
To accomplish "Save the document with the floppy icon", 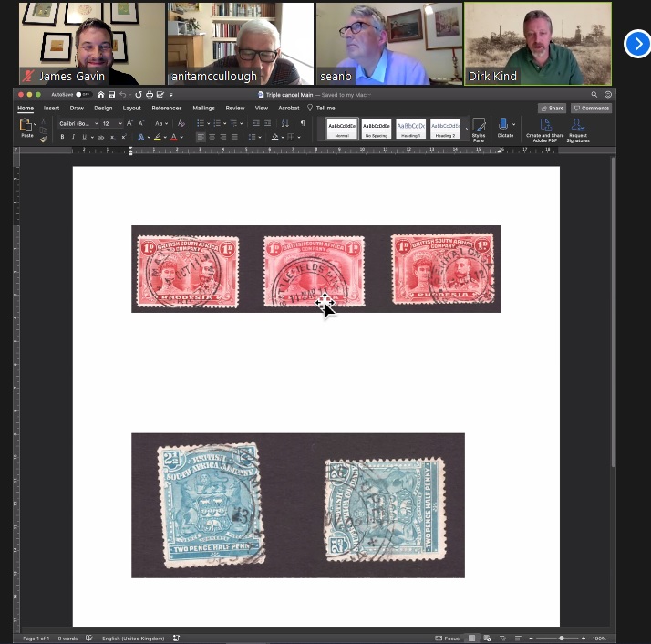I will point(111,95).
